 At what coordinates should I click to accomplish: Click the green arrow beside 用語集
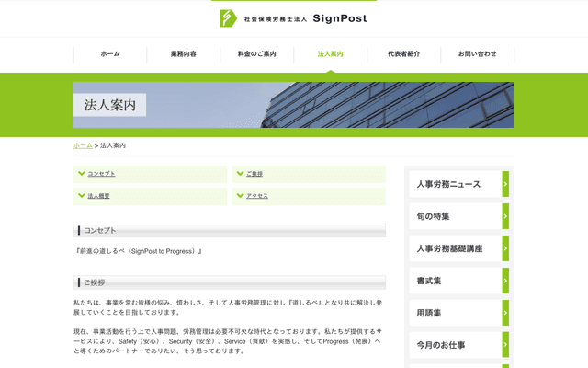point(505,313)
